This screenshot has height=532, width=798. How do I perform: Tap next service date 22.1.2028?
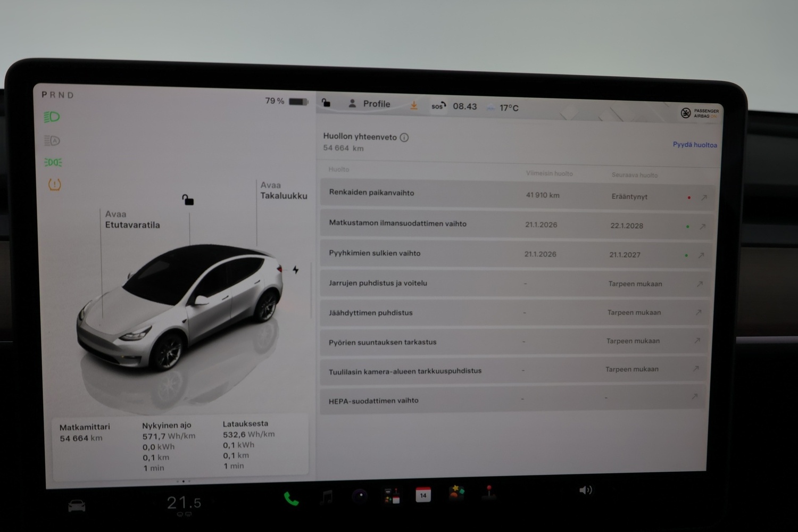(x=627, y=226)
